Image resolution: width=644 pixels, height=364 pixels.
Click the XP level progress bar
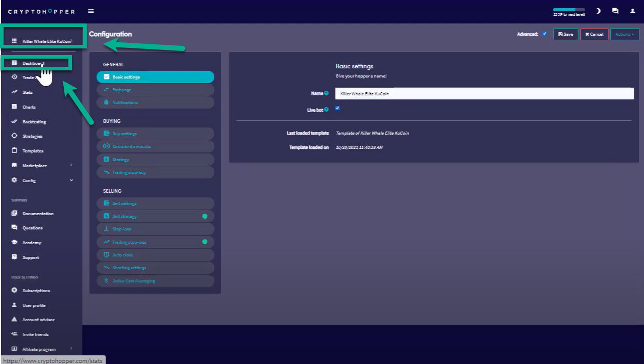[568, 10]
